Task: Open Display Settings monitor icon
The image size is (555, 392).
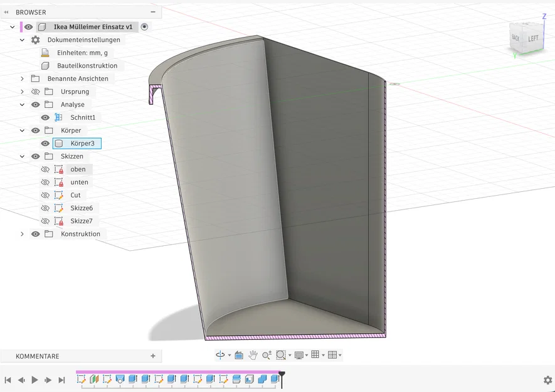Action: coord(299,355)
